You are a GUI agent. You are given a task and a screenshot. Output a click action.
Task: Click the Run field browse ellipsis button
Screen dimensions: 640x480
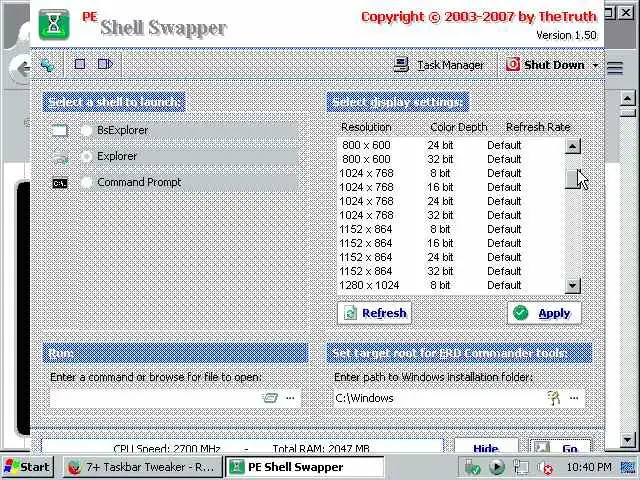[290, 398]
